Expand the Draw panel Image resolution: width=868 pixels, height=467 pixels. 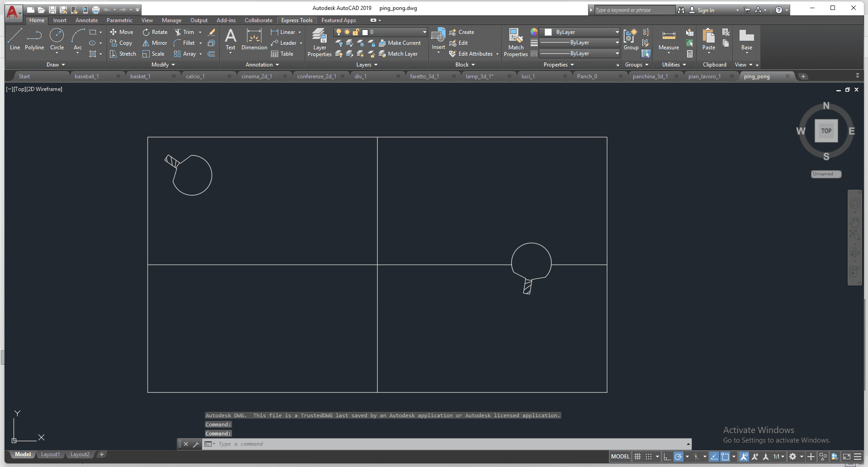56,65
